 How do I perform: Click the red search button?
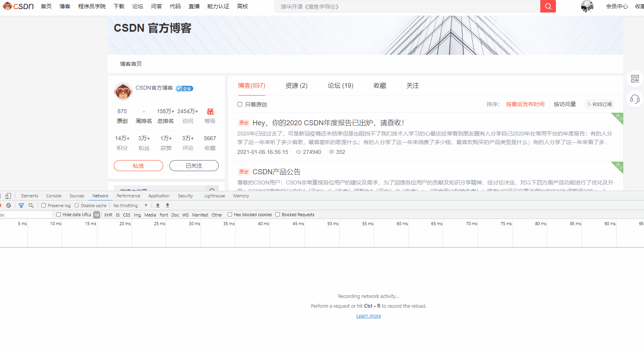(548, 6)
